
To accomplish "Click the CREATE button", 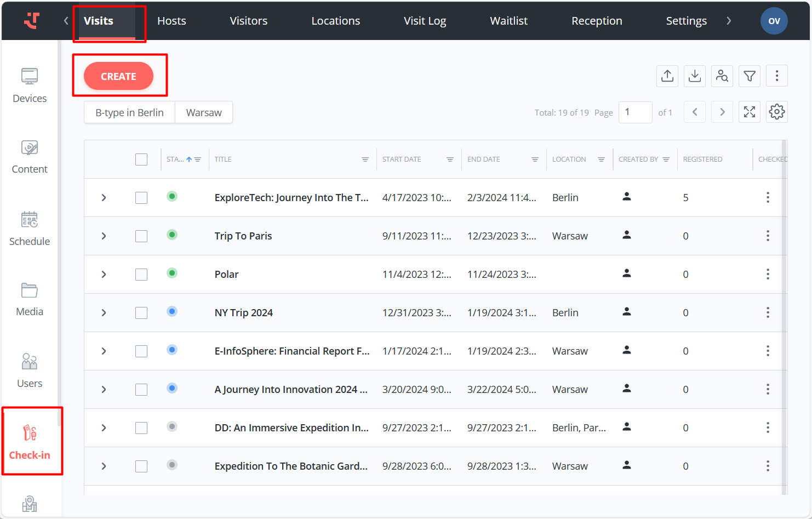I will pyautogui.click(x=118, y=76).
